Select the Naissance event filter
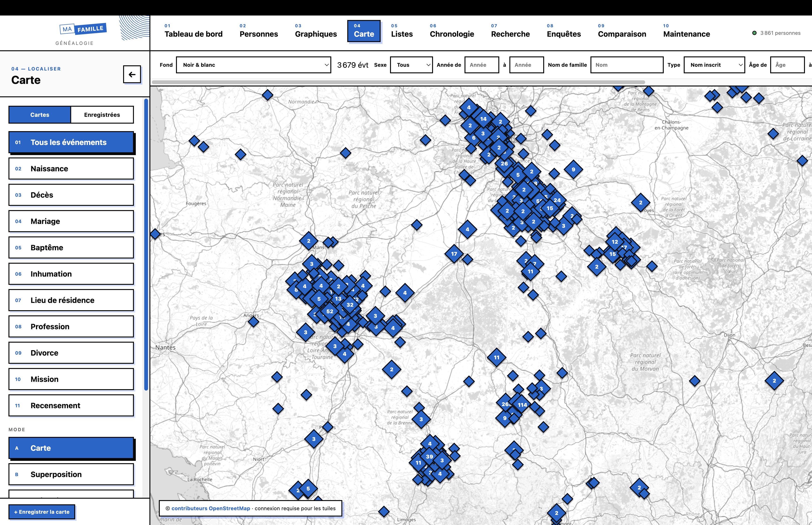Image resolution: width=812 pixels, height=525 pixels. pos(71,168)
